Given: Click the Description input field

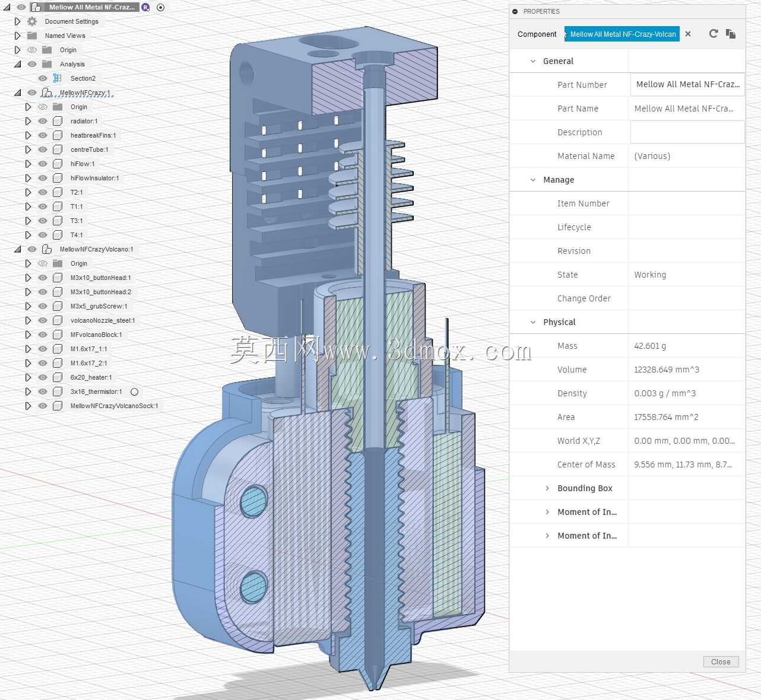Looking at the screenshot, I should (x=687, y=132).
